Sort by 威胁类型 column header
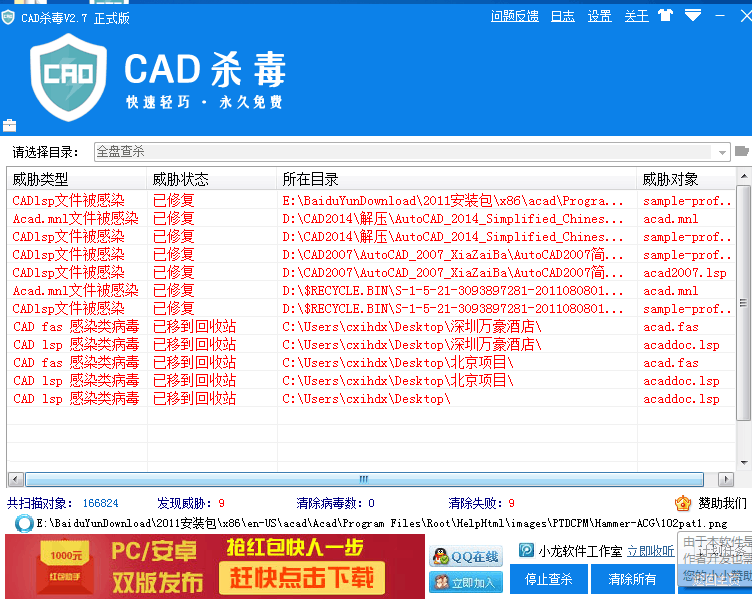 [x=77, y=179]
